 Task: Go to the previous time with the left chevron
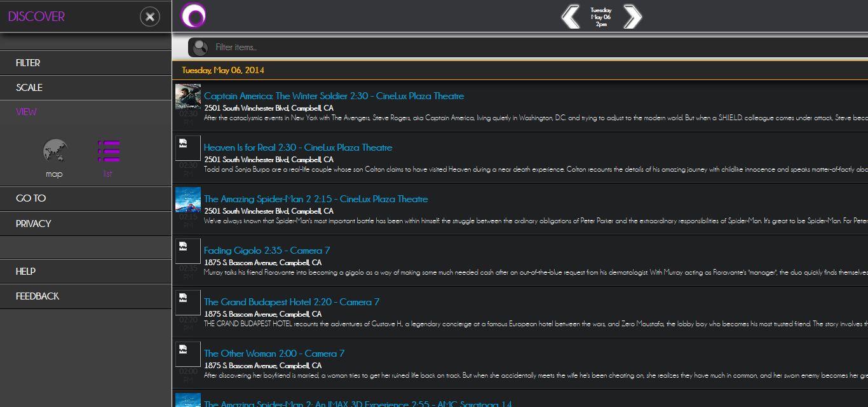[x=571, y=17]
